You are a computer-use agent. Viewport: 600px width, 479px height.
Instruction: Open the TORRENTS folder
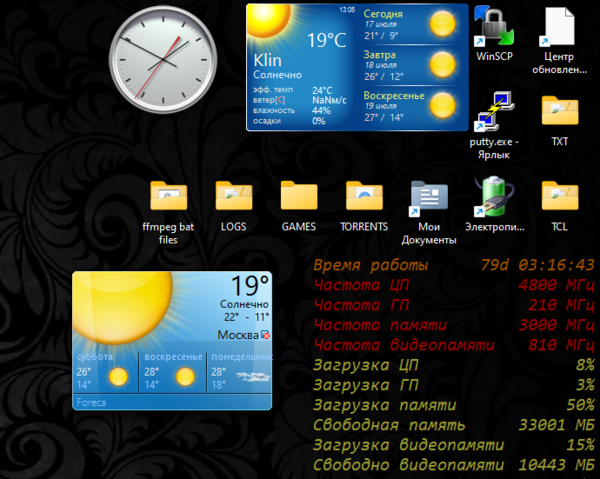click(364, 206)
